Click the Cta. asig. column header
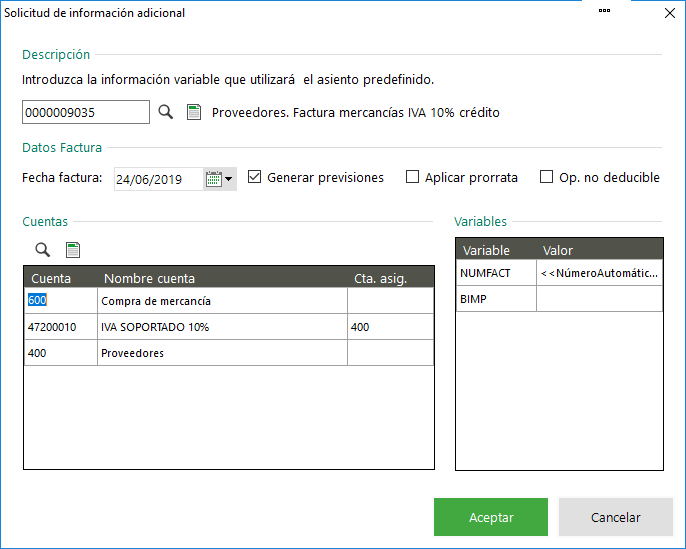686x549 pixels. click(391, 278)
